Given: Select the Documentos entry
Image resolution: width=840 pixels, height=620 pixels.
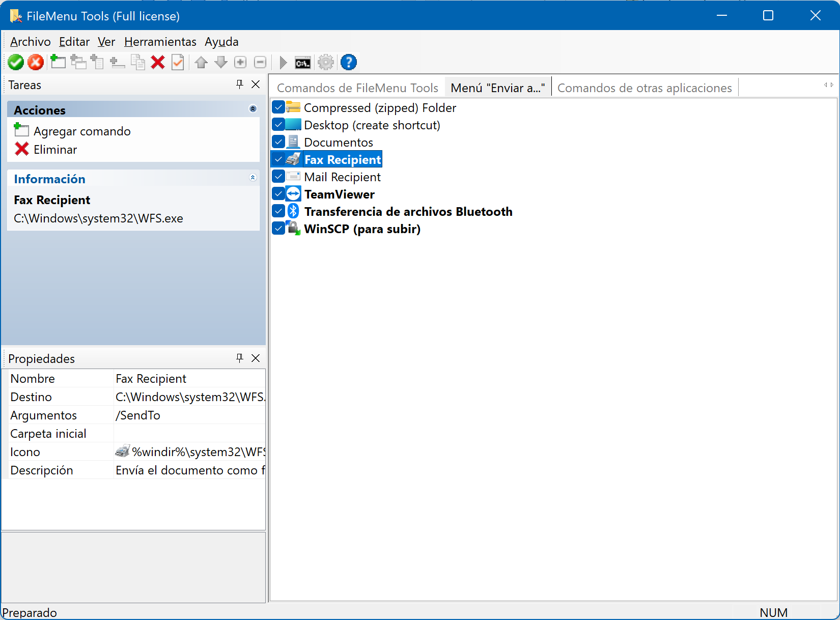Looking at the screenshot, I should point(339,143).
